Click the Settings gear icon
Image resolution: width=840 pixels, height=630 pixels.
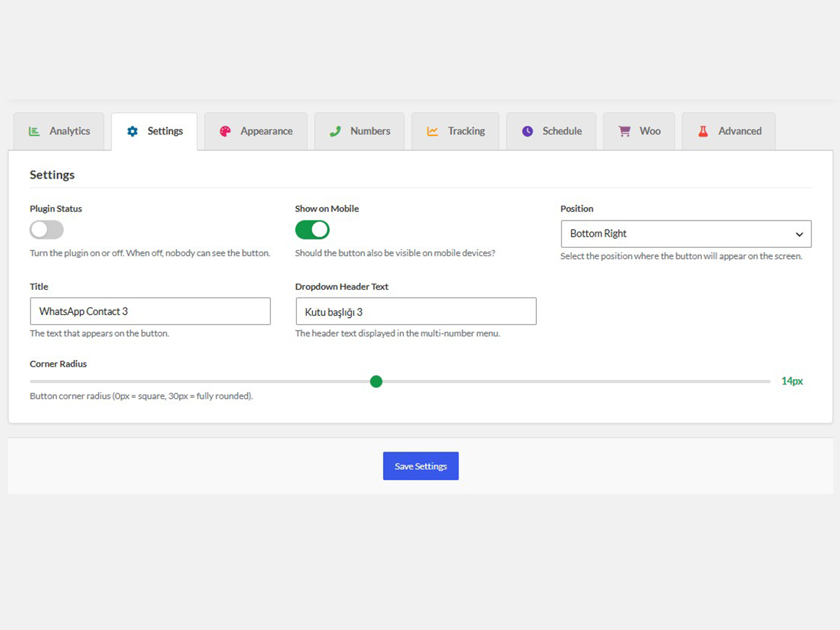click(x=132, y=131)
